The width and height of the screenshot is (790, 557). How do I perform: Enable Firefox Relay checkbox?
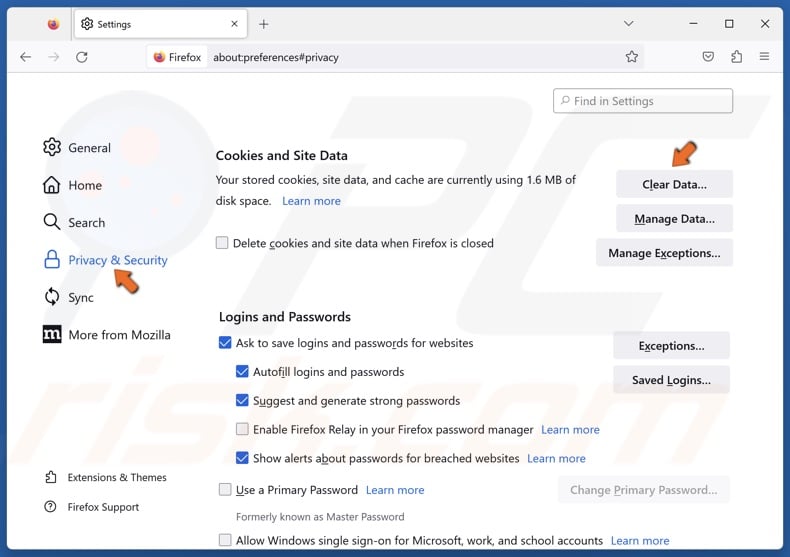coord(242,429)
